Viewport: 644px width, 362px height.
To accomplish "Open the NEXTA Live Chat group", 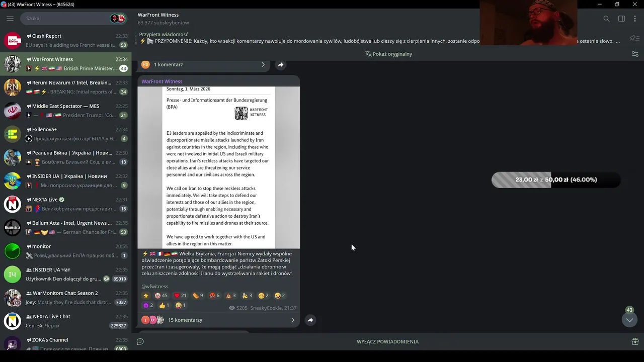I will point(65,321).
